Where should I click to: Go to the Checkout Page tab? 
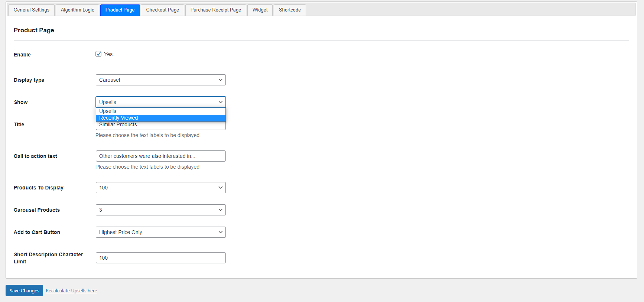pyautogui.click(x=163, y=10)
